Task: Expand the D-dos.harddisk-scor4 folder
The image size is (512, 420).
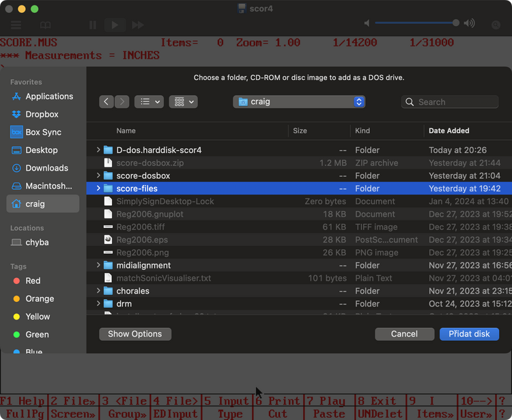Action: coord(98,150)
